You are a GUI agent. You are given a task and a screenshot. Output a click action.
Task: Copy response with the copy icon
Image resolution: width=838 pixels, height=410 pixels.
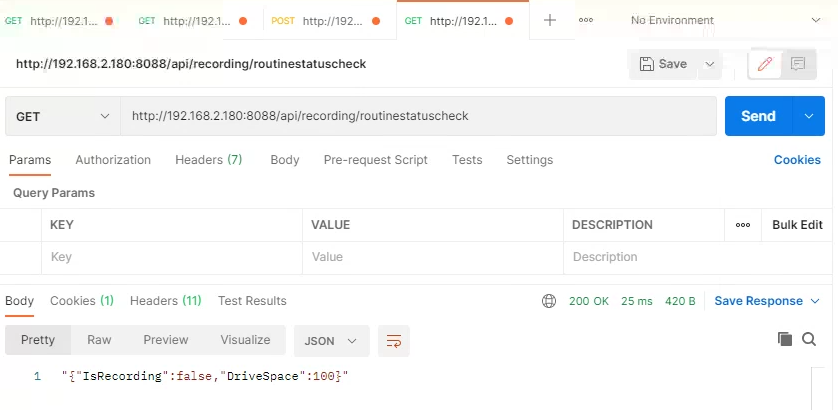point(785,340)
